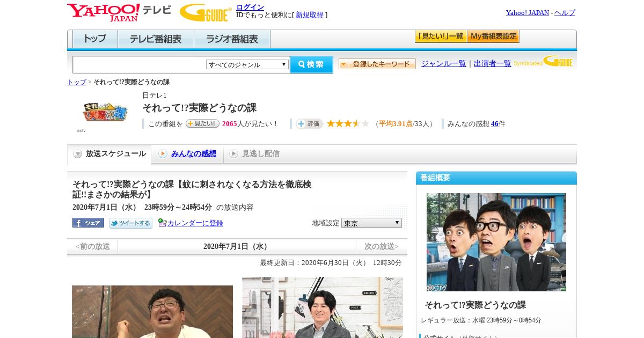The height and width of the screenshot is (338, 644).
Task: Select the 放送スケジュール tab
Action: pos(109,154)
